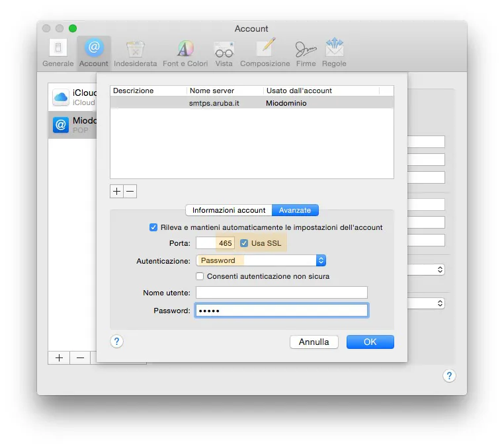Open Font e Colori preferences
Viewport: 504px width, 448px height.
point(185,52)
